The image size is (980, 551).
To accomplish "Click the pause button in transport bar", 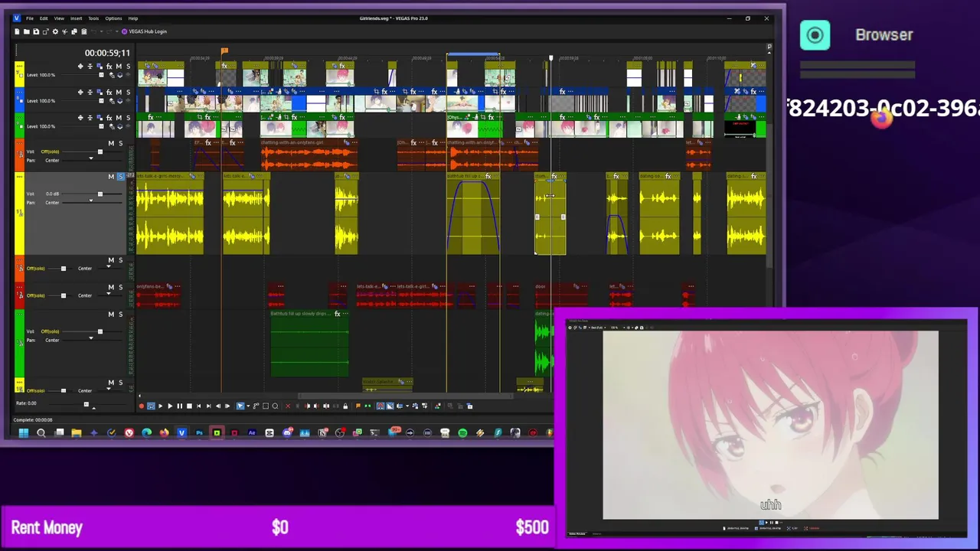I will tap(180, 406).
